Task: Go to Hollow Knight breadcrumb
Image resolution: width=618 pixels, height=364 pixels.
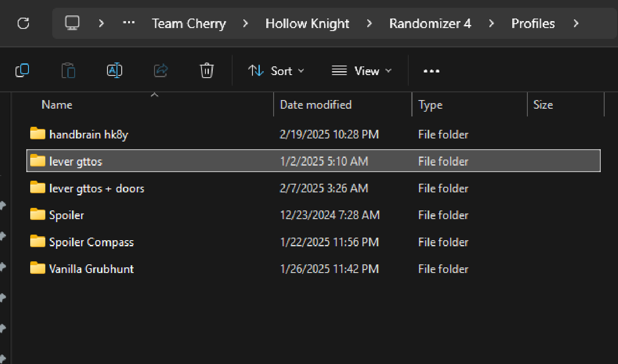Action: 307,23
